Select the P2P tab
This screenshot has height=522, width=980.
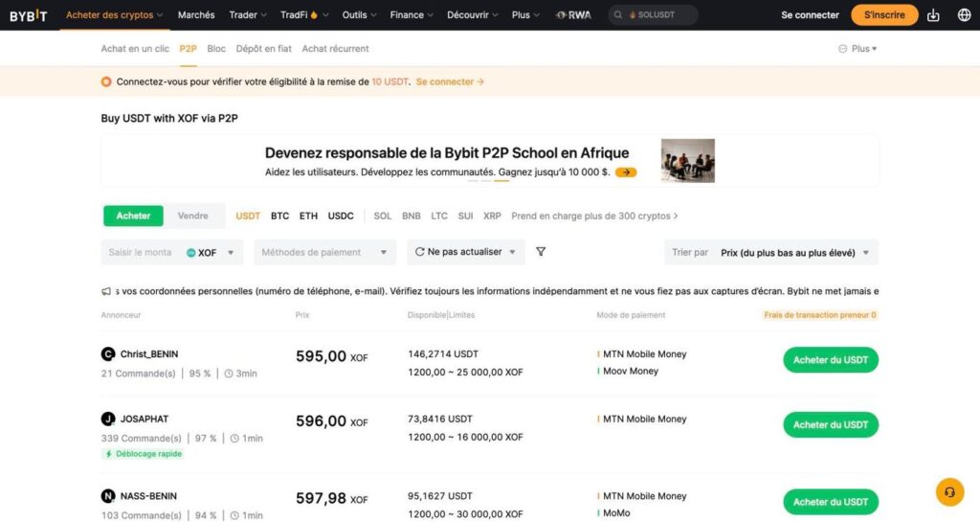(189, 49)
